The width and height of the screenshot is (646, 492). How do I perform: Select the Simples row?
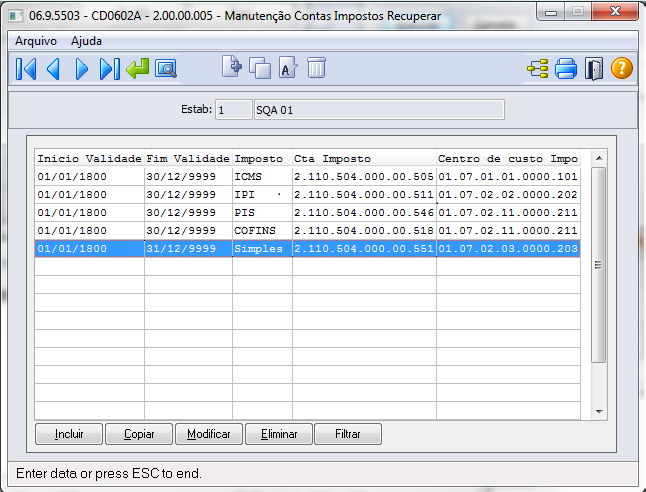(307, 249)
